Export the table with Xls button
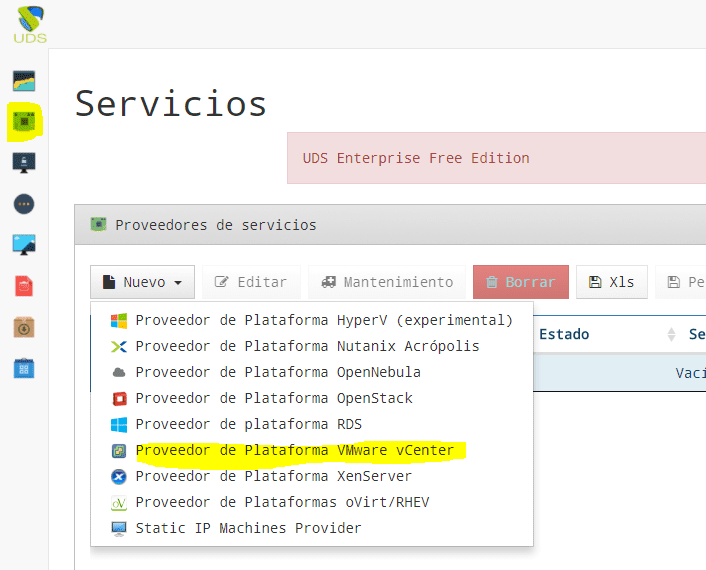Screen dimensions: 706x570 coord(611,282)
